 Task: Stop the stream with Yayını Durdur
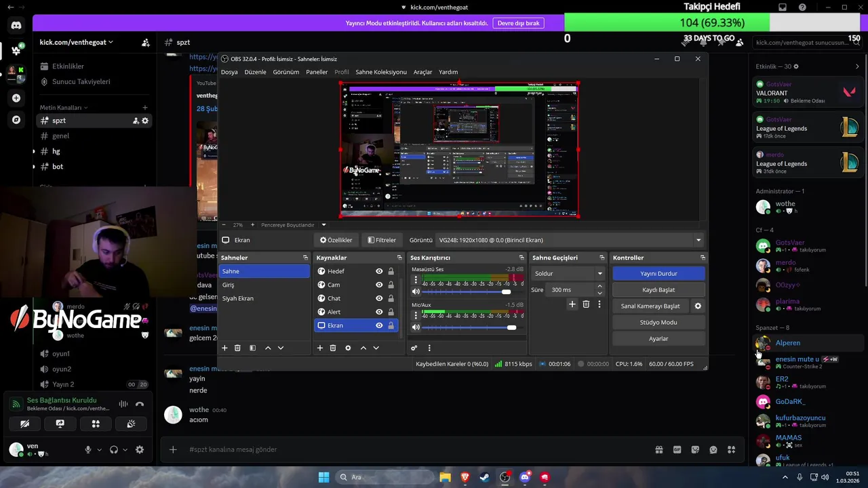(658, 273)
